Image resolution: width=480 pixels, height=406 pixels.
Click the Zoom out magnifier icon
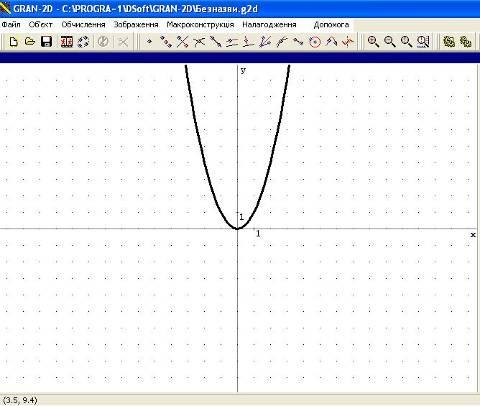pyautogui.click(x=389, y=42)
